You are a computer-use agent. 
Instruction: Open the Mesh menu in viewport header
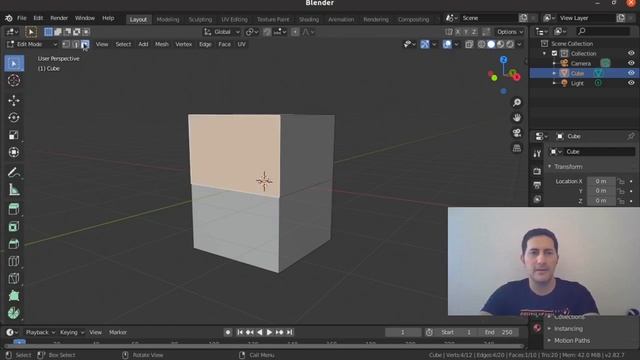click(x=162, y=44)
